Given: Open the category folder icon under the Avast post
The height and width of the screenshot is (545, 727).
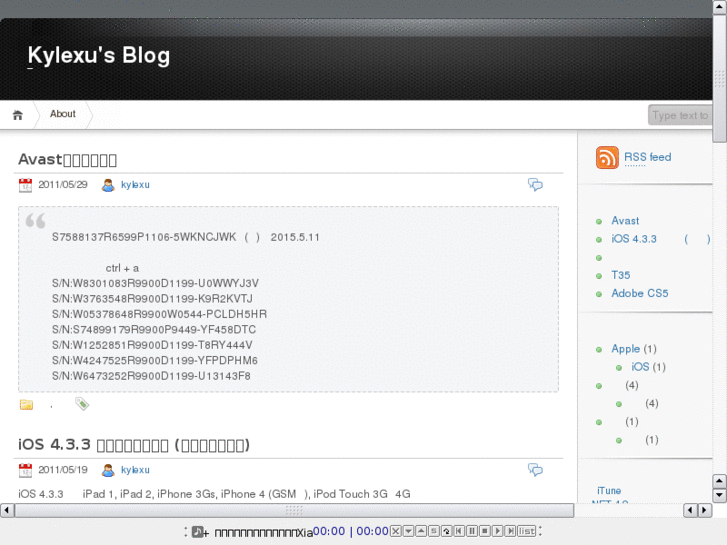Looking at the screenshot, I should [26, 404].
